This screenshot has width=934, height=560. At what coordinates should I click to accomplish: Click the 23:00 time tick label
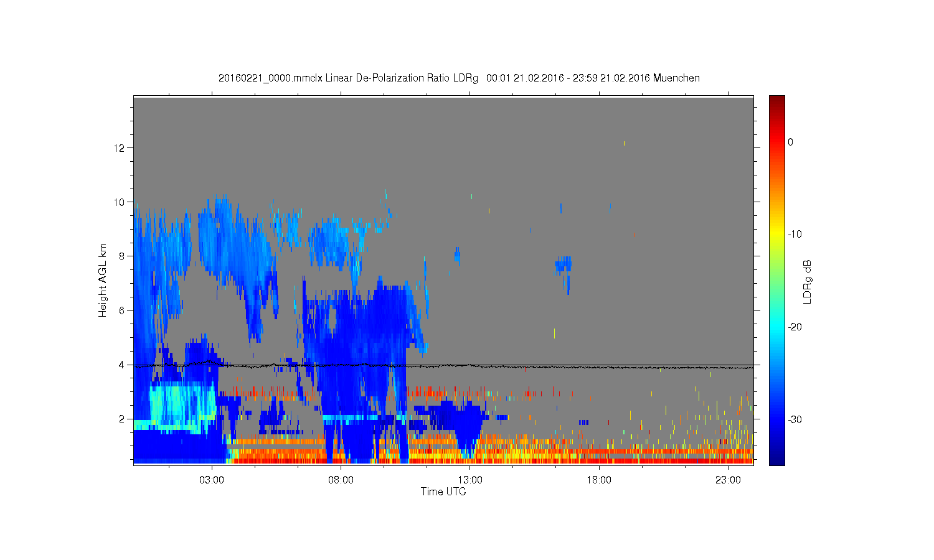pyautogui.click(x=728, y=480)
